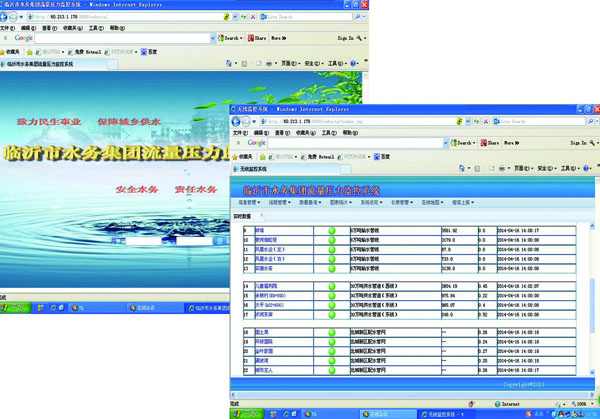Screen dimensions: 600x419
Task: Click the 免费 Hotmail shortcut in the front window
Action: coord(316,157)
